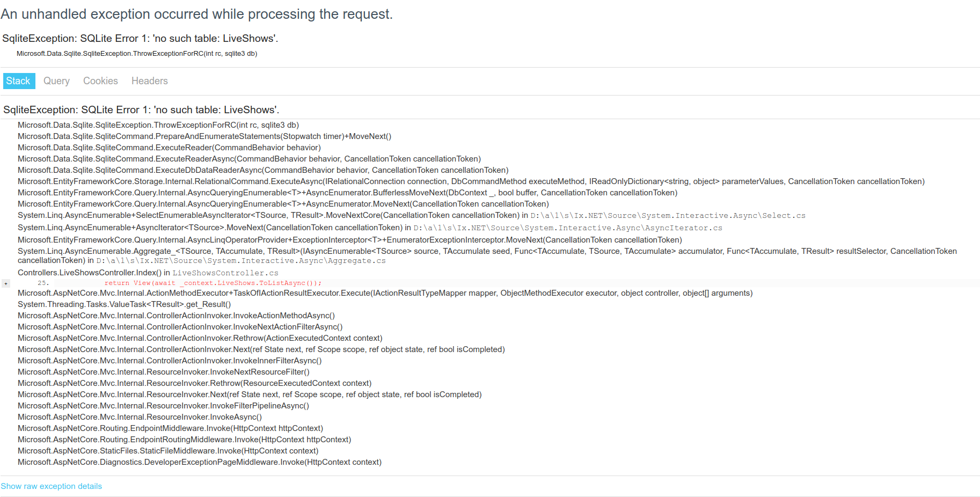Click the Aggregate.cs source file path
This screenshot has height=497, width=980.
(241, 261)
